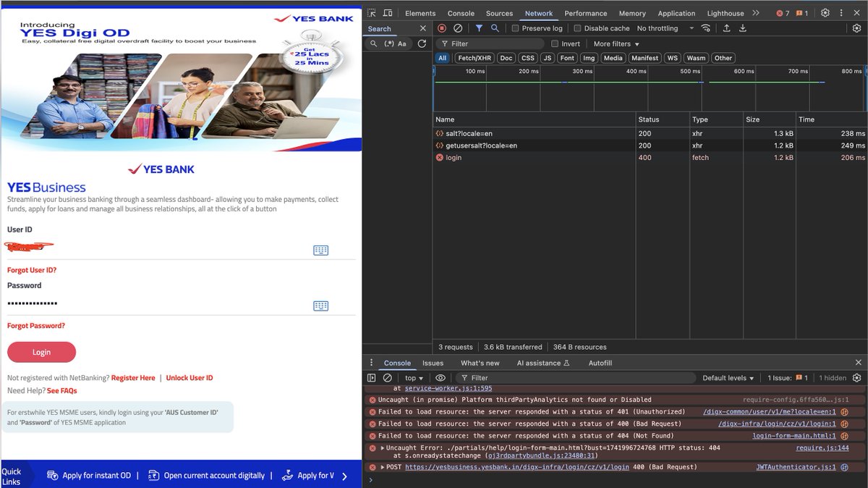868x488 pixels.
Task: Click the 401 error's understand-with-AI icon
Action: [x=844, y=412]
